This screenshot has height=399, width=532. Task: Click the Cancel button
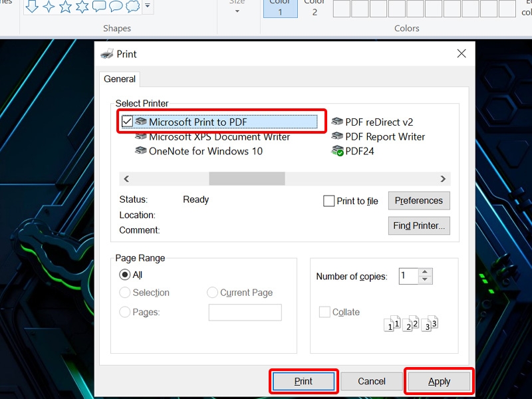pos(372,381)
